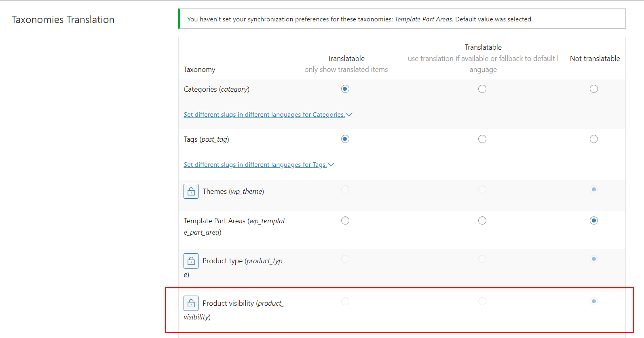This screenshot has width=644, height=338.
Task: Click the Not translatable radio for Themes
Action: [593, 189]
